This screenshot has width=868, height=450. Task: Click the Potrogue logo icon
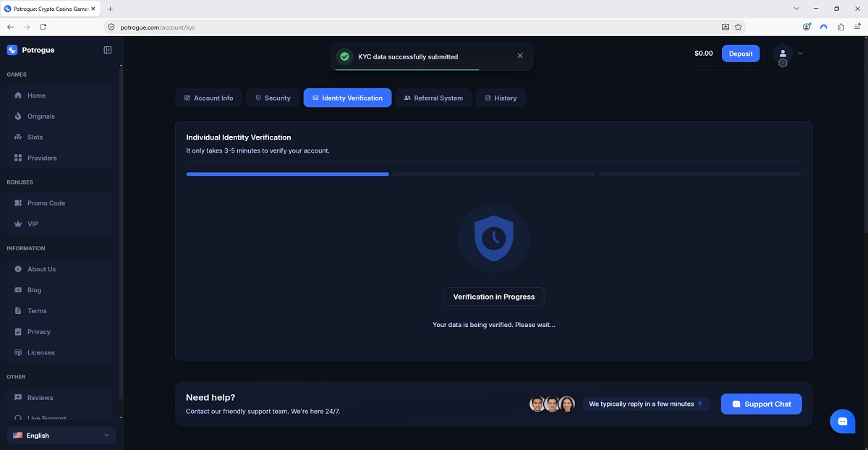pyautogui.click(x=12, y=50)
